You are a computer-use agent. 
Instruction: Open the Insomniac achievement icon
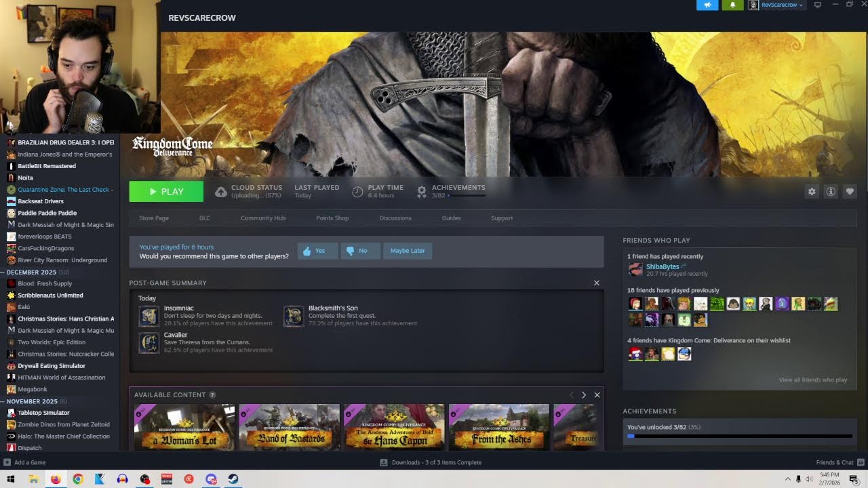[149, 316]
